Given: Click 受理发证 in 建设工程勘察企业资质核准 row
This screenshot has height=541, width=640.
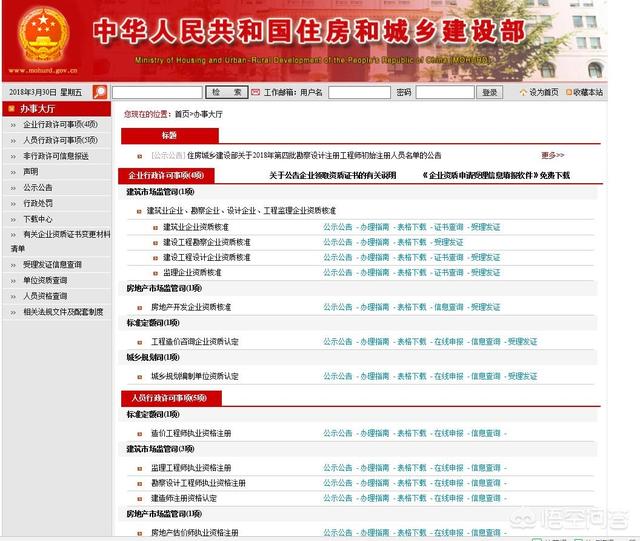Looking at the screenshot, I should coord(449,242).
